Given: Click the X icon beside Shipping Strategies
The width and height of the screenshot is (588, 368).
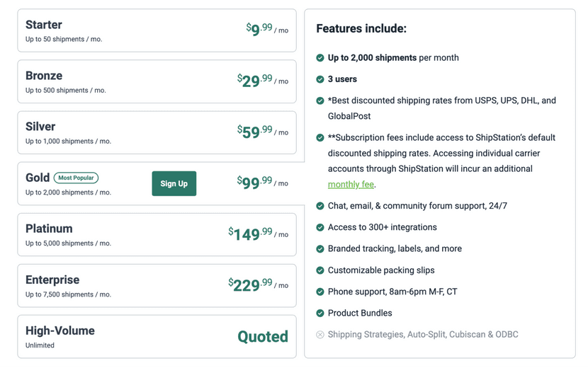Looking at the screenshot, I should (x=320, y=335).
